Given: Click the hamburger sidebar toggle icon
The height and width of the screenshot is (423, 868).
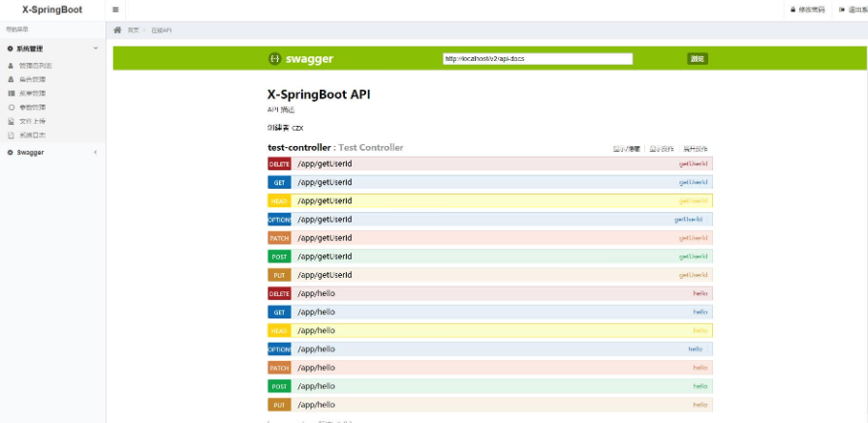Looking at the screenshot, I should tap(116, 10).
